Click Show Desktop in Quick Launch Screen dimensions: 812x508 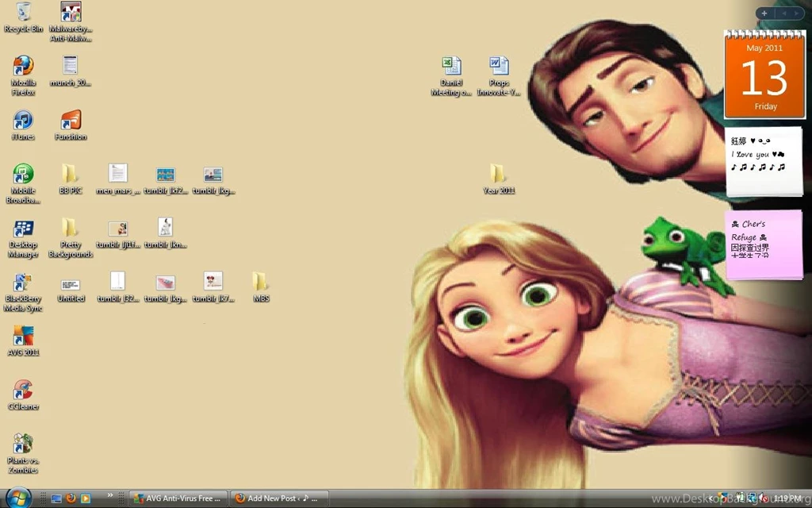(56, 498)
